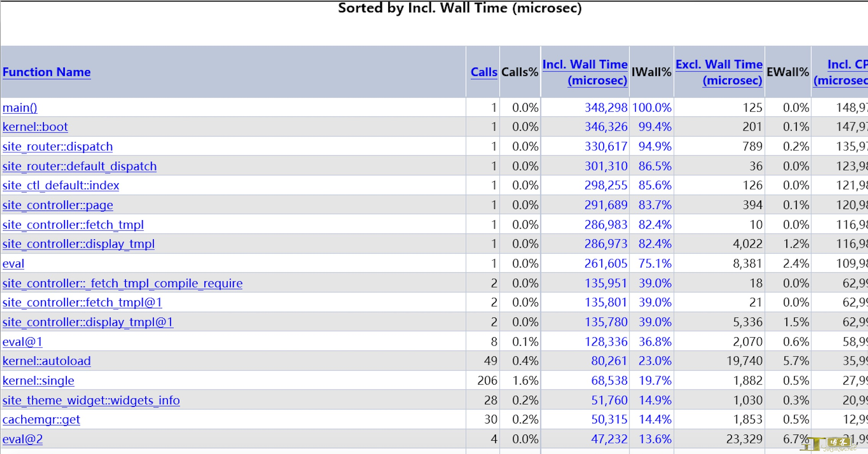Sort by Calls column header
This screenshot has height=454, width=868.
484,72
